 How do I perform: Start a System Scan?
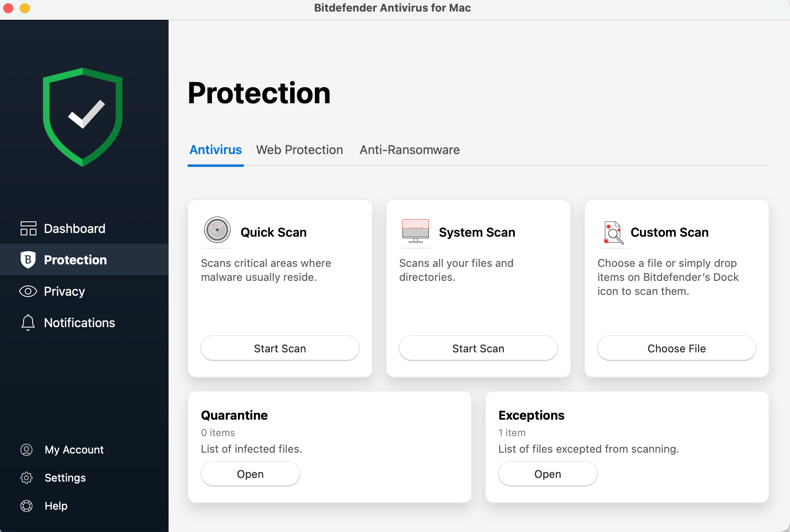click(478, 348)
